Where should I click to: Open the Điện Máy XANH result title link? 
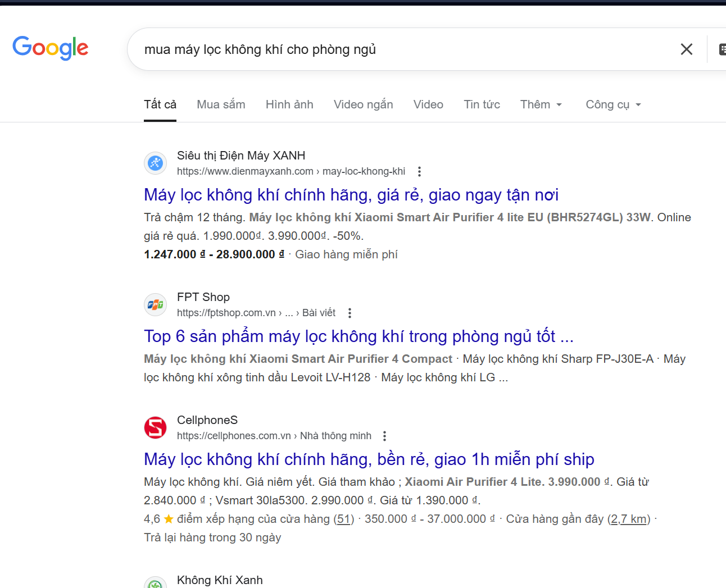(351, 195)
